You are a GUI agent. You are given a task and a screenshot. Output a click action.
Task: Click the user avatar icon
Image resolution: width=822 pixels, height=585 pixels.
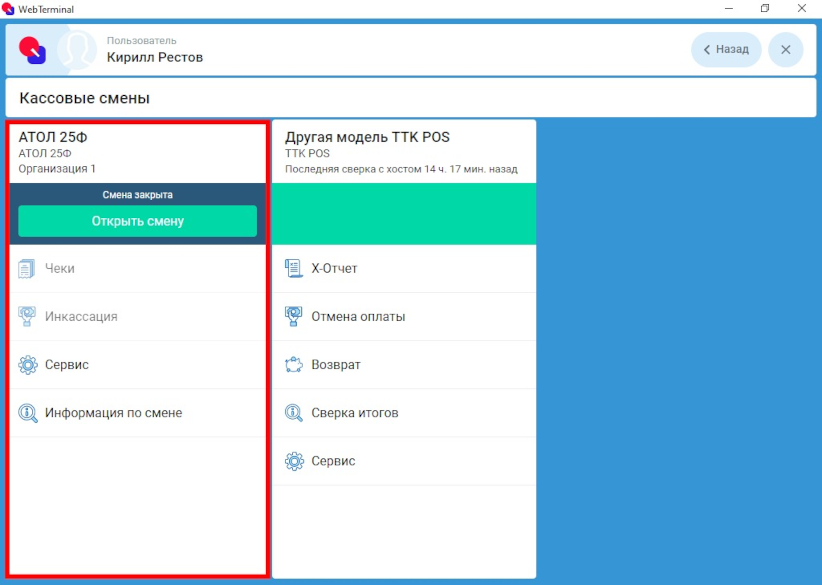point(77,50)
